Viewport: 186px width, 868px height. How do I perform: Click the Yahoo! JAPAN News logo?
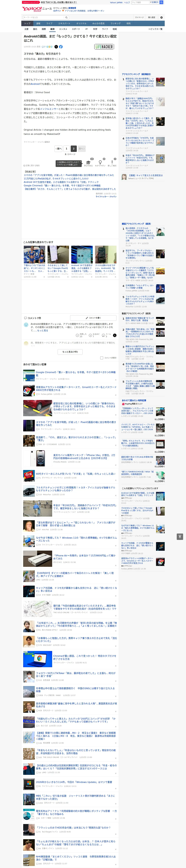coord(37,9)
